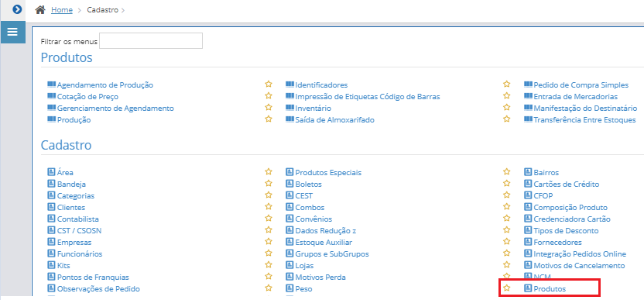Screen dimensions: 644x300
Task: Click the hamburger menu button
Action: coord(12,32)
